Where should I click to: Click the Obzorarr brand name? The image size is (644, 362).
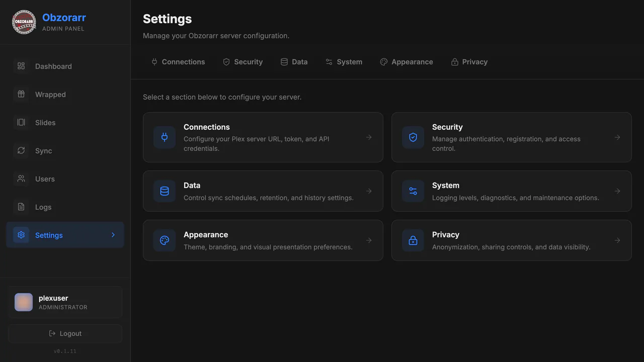(64, 18)
